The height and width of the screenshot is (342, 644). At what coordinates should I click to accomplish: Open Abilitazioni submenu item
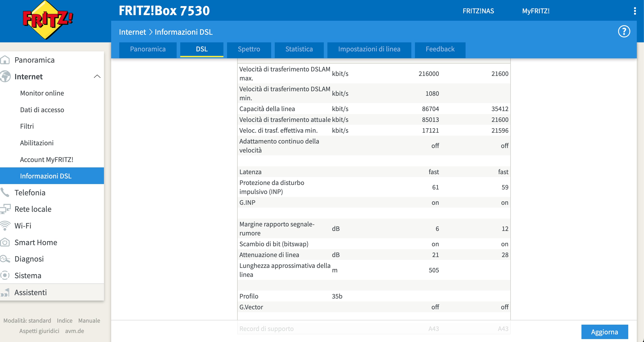pos(37,143)
